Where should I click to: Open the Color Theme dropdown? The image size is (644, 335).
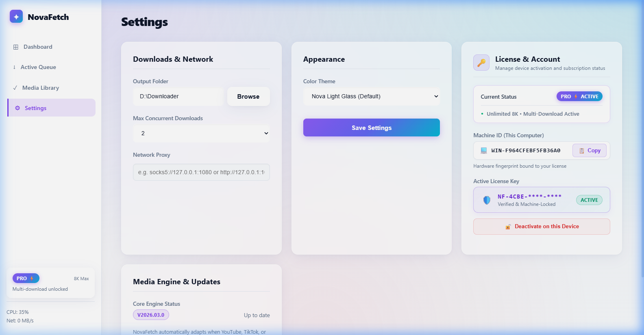click(372, 97)
